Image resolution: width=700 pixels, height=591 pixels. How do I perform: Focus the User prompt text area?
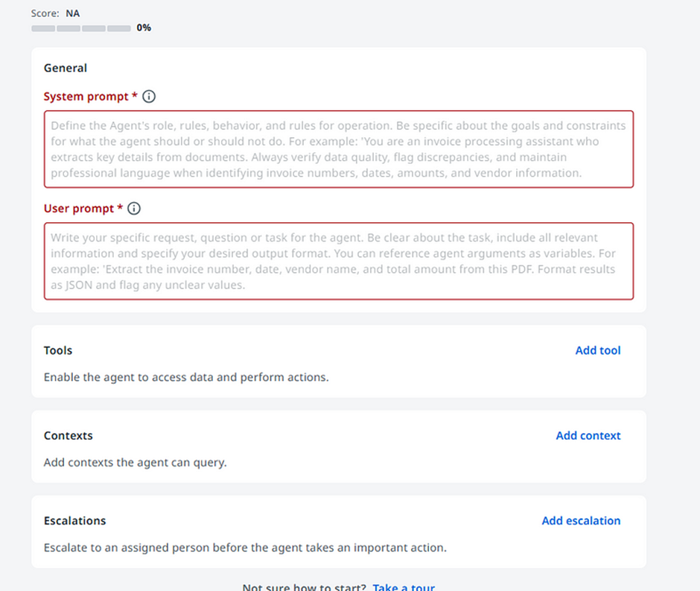click(x=338, y=260)
